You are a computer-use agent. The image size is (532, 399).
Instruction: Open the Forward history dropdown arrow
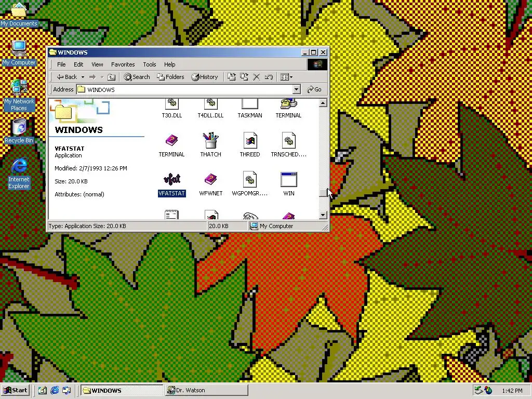(x=101, y=77)
